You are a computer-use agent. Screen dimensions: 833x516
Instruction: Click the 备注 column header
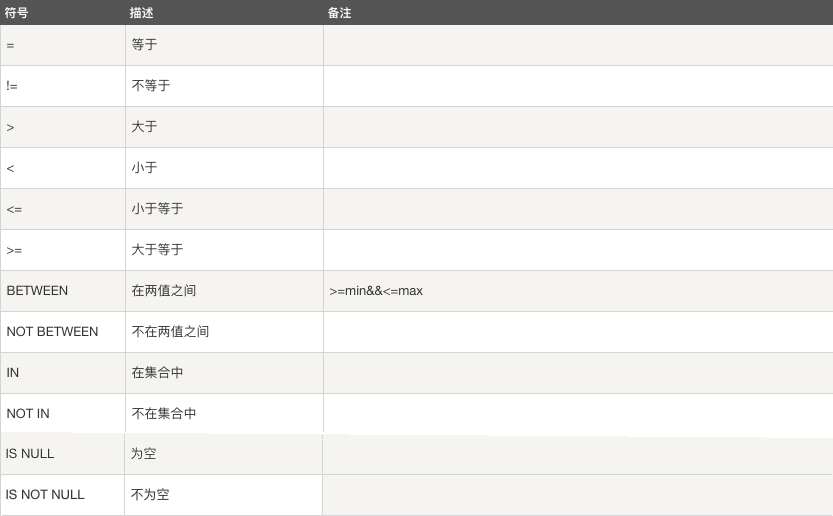339,13
